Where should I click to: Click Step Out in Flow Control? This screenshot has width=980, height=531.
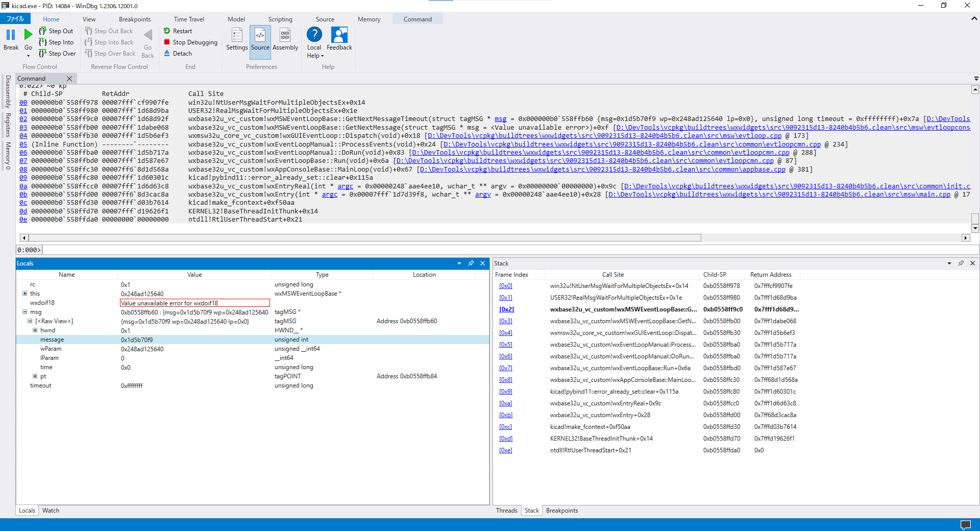coord(56,31)
